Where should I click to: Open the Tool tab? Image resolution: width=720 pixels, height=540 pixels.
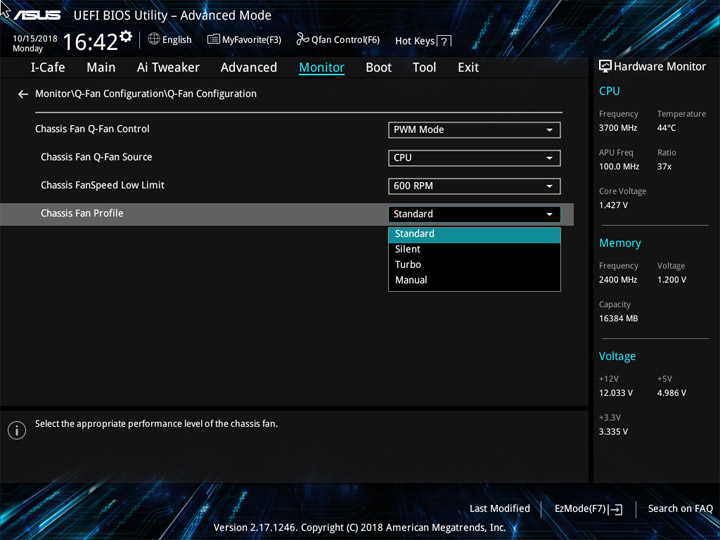424,68
